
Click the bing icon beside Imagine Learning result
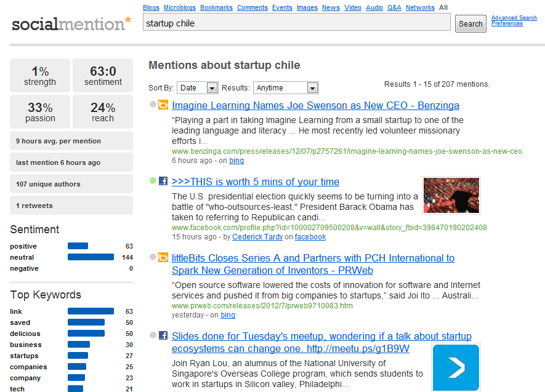pyautogui.click(x=163, y=105)
